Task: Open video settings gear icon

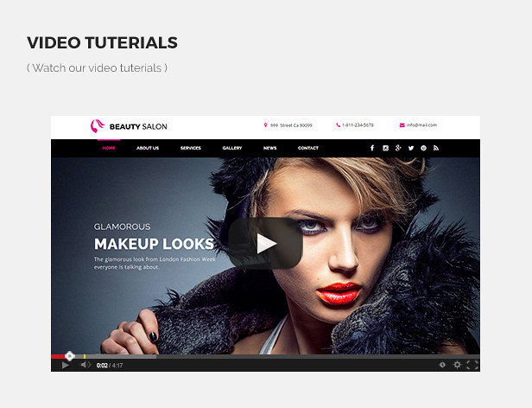Action: tap(457, 365)
